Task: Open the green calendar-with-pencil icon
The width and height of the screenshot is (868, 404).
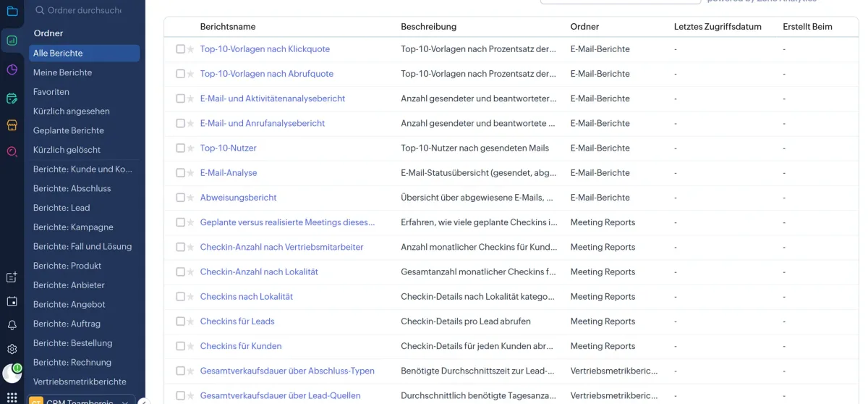Action: pyautogui.click(x=12, y=98)
